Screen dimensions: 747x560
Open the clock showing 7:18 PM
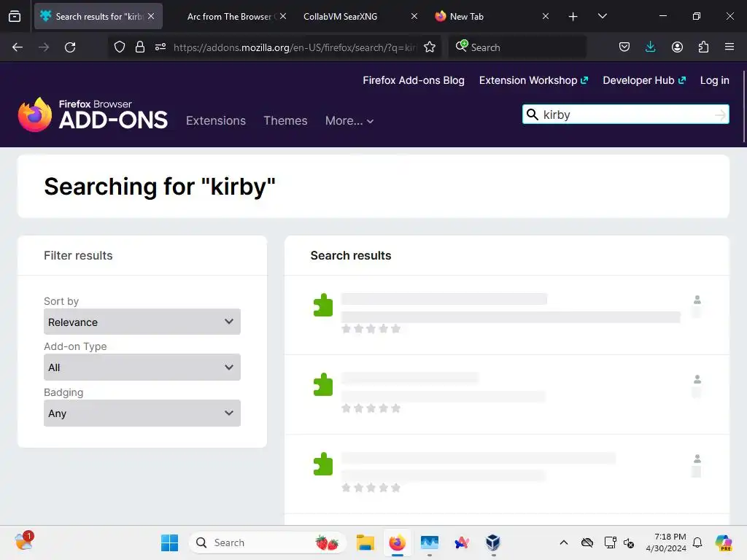(x=666, y=542)
